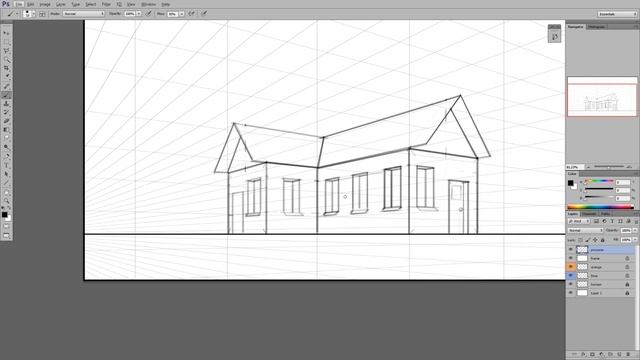Open the layer filter Kind dropdown

[579, 221]
